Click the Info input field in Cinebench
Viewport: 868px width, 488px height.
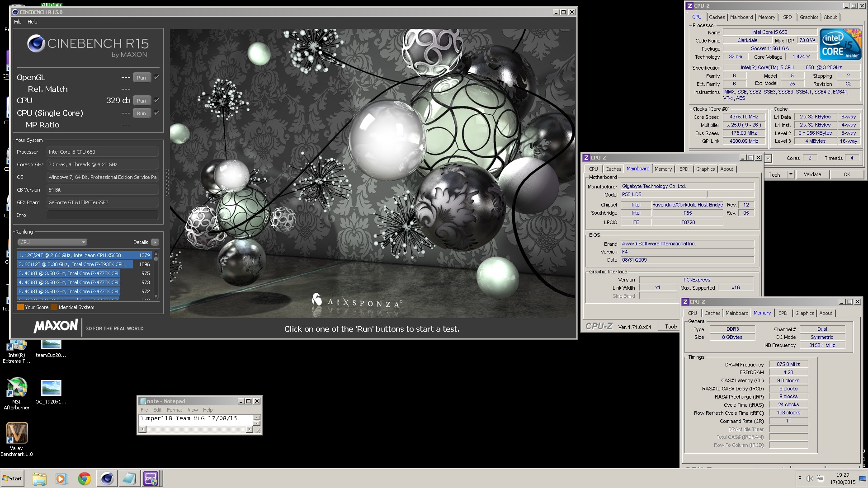102,215
